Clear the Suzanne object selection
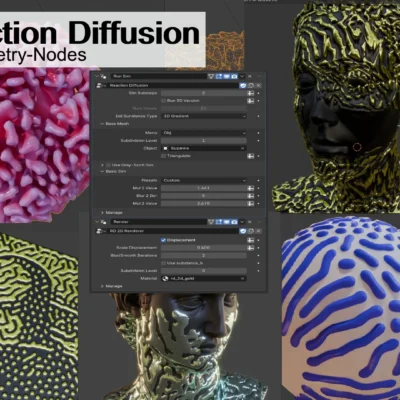400x400 pixels. (x=243, y=148)
